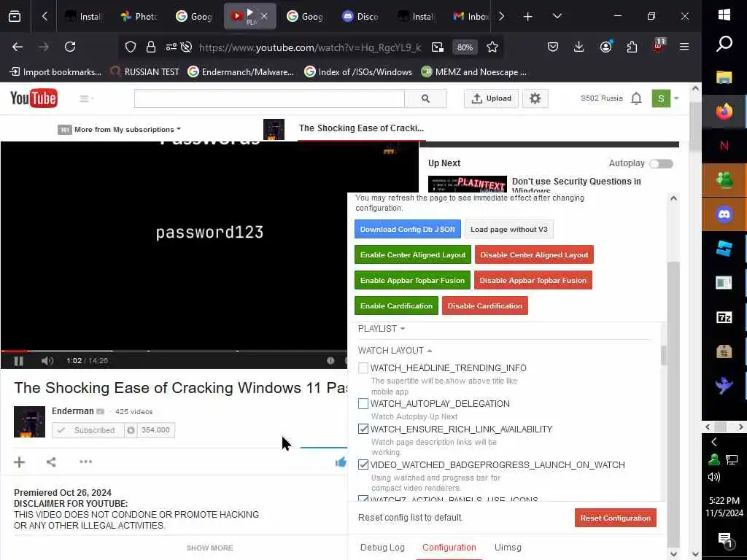Go back in the browser
Image resolution: width=747 pixels, height=560 pixels.
pyautogui.click(x=18, y=47)
